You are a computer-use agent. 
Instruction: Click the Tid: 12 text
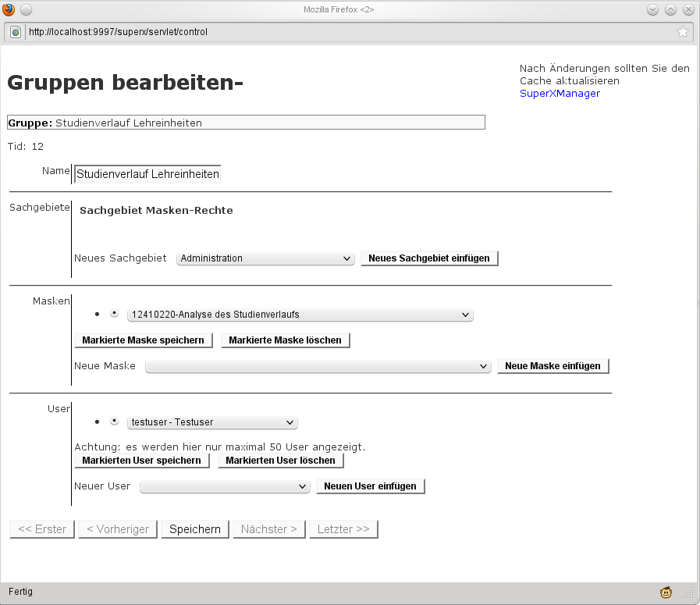26,147
